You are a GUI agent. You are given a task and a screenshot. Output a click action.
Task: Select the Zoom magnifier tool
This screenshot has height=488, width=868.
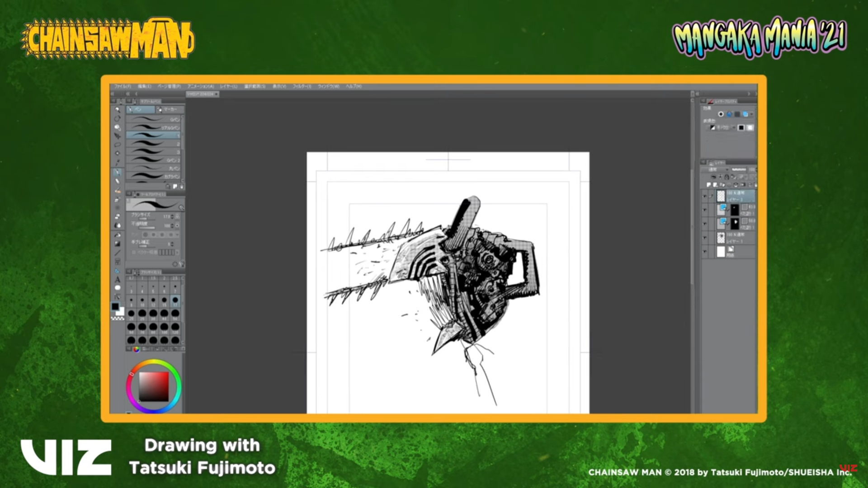117,110
